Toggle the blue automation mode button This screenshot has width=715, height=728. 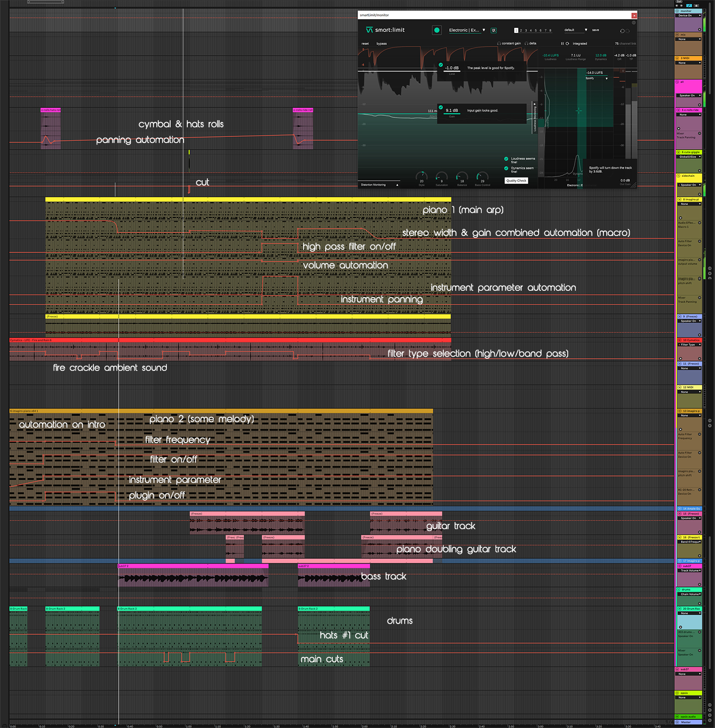[x=689, y=6]
